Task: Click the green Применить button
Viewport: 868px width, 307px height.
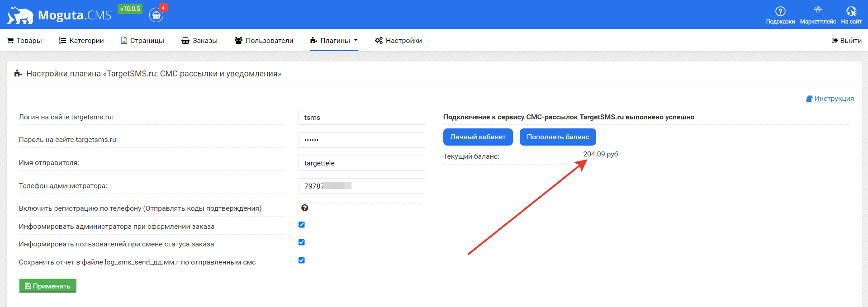Action: 47,286
